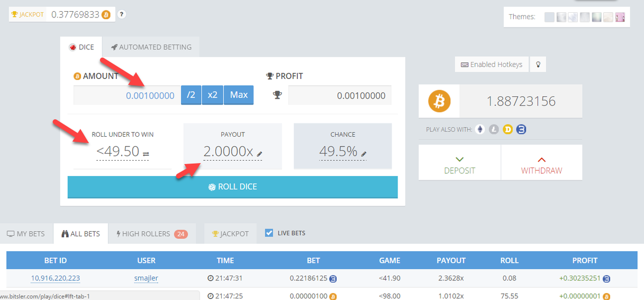Choose the third theme swatch
The height and width of the screenshot is (300, 644).
(573, 17)
